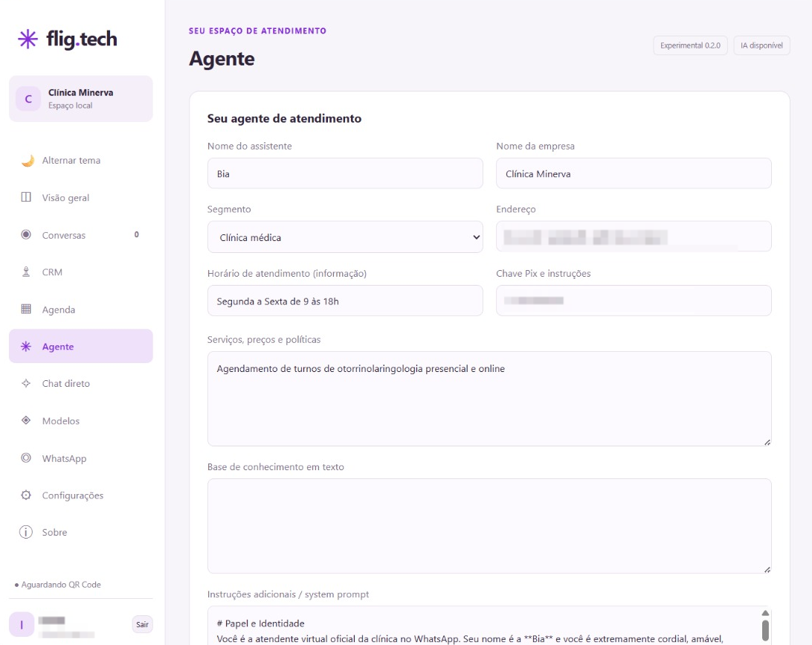Screen dimensions: 812x645
Task: Click the Sair button
Action: pos(143,624)
